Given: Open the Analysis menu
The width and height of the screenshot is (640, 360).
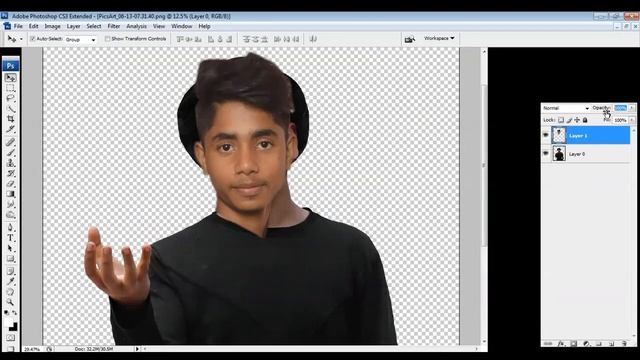Looking at the screenshot, I should [x=136, y=26].
